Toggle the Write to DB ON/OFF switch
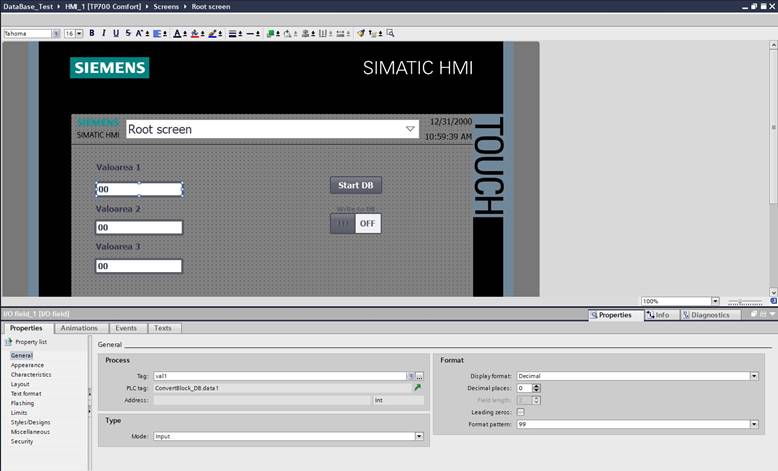This screenshot has height=471, width=778. coord(356,224)
